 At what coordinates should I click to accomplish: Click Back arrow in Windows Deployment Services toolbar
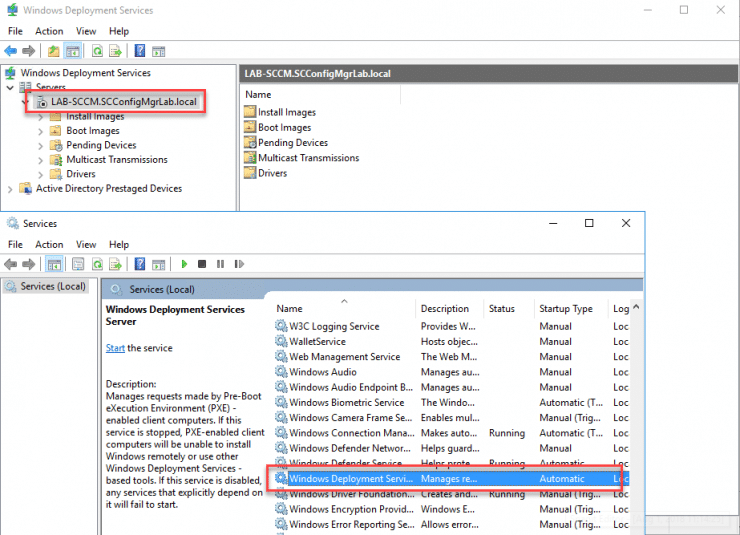point(10,51)
